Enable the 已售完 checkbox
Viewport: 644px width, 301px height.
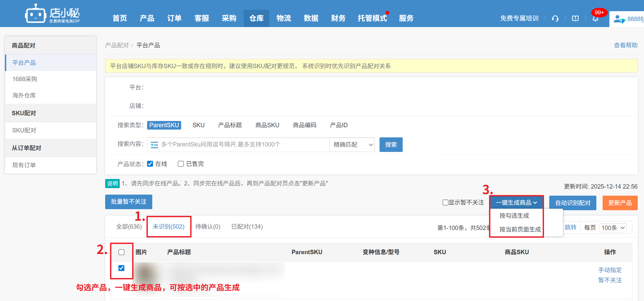pyautogui.click(x=181, y=164)
